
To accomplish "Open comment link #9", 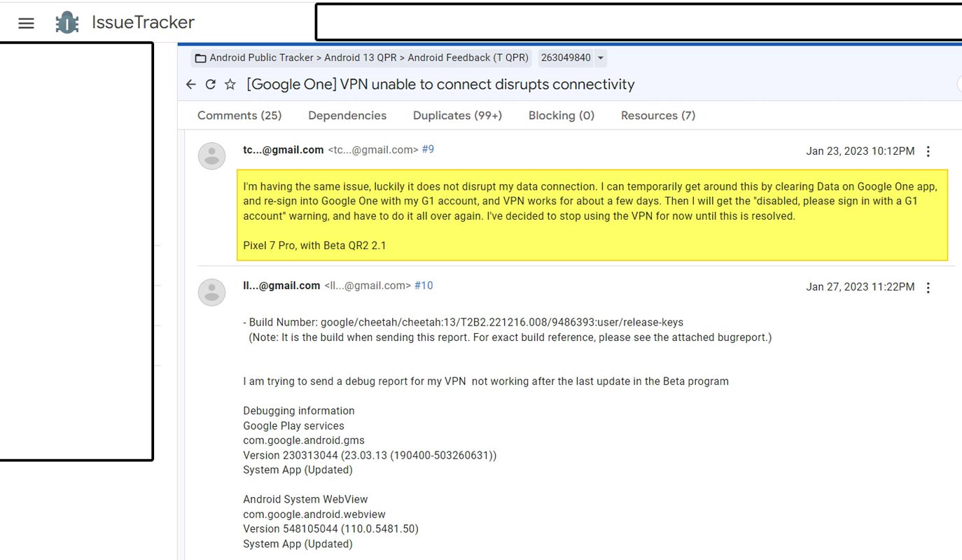I will 428,149.
